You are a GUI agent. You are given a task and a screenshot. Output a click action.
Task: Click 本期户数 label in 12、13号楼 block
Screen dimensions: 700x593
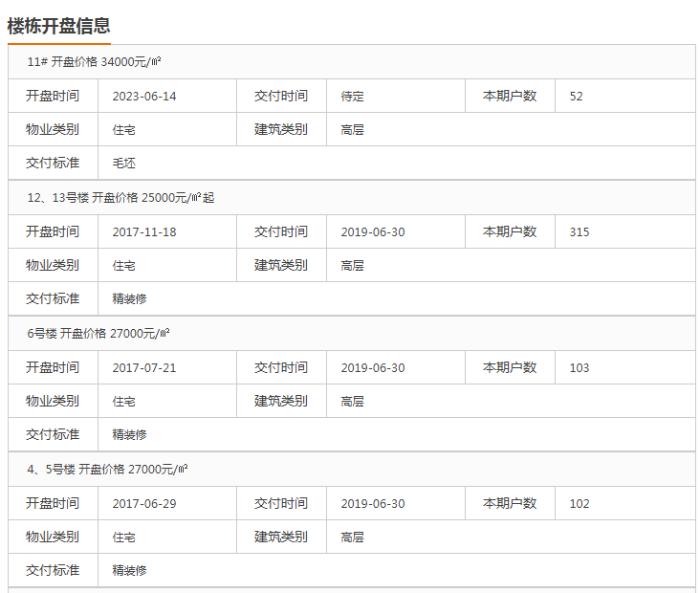click(x=510, y=231)
